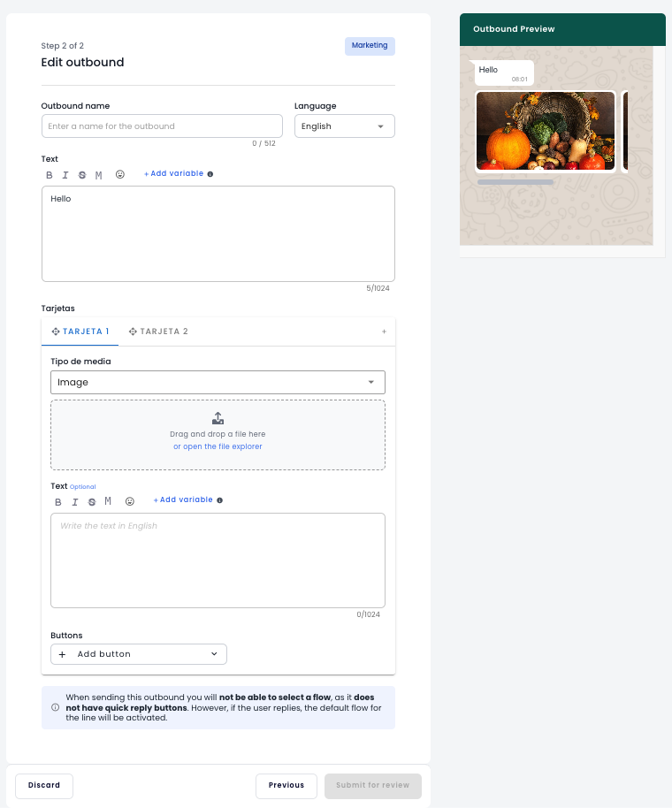Add a new tarjeta with plus icon
Image resolution: width=672 pixels, height=808 pixels.
[x=384, y=332]
